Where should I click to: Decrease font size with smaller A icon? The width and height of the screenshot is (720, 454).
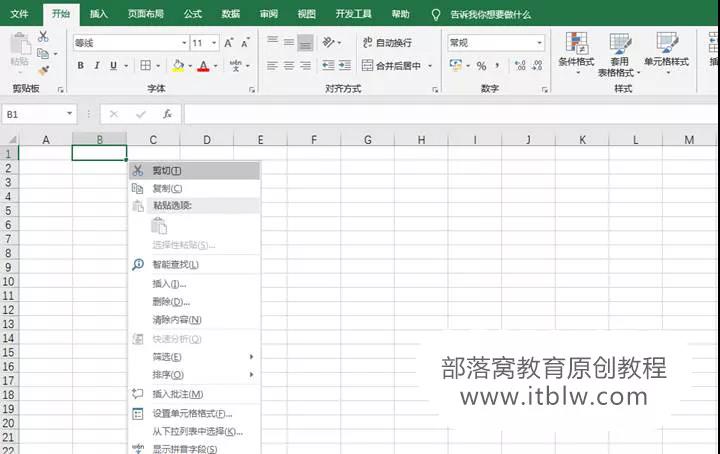pyautogui.click(x=246, y=43)
